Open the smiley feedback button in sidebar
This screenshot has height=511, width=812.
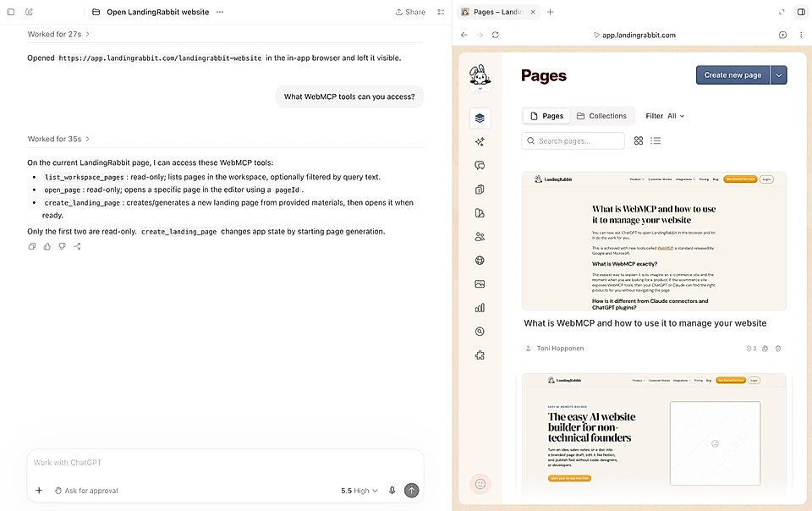point(480,484)
